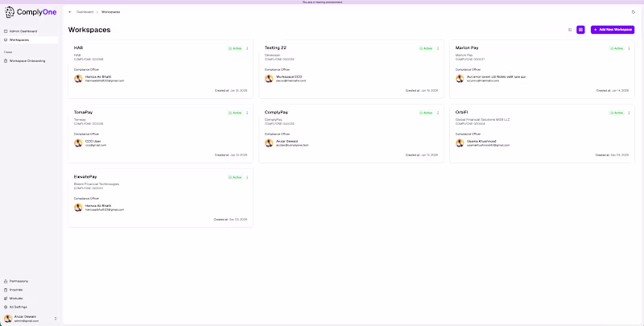Image resolution: width=644 pixels, height=326 pixels.
Task: Switch to list view layout
Action: pos(570,30)
